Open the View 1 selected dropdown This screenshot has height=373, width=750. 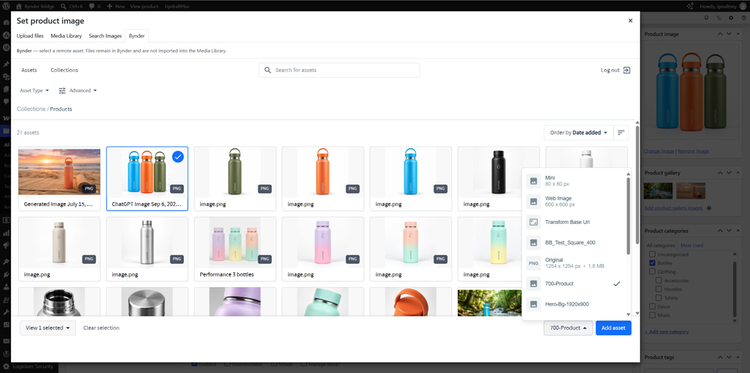(47, 328)
